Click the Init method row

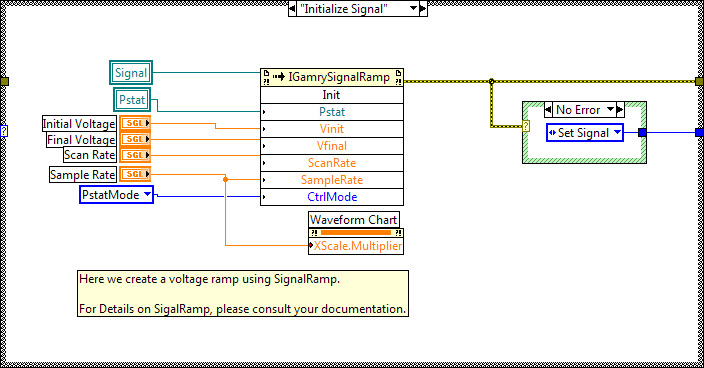pos(332,95)
